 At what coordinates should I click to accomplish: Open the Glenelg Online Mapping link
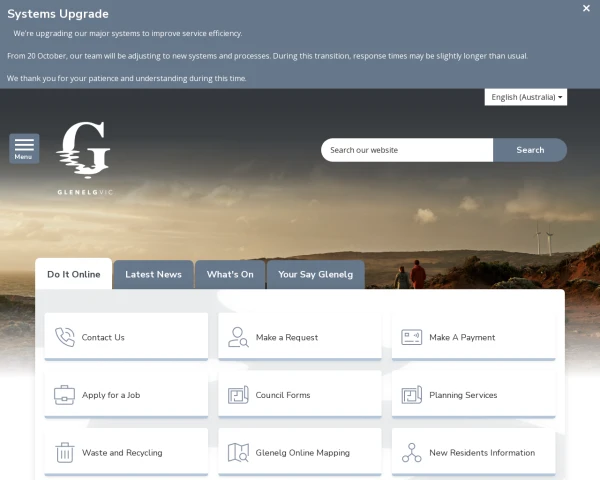[300, 452]
